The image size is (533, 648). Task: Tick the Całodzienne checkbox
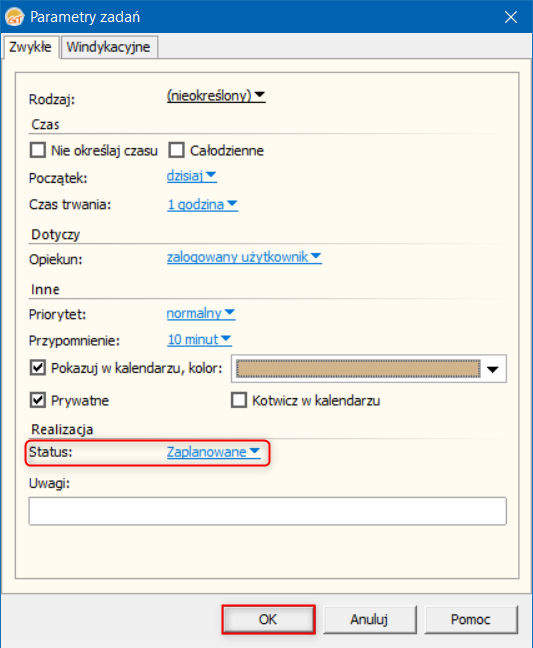point(176,150)
